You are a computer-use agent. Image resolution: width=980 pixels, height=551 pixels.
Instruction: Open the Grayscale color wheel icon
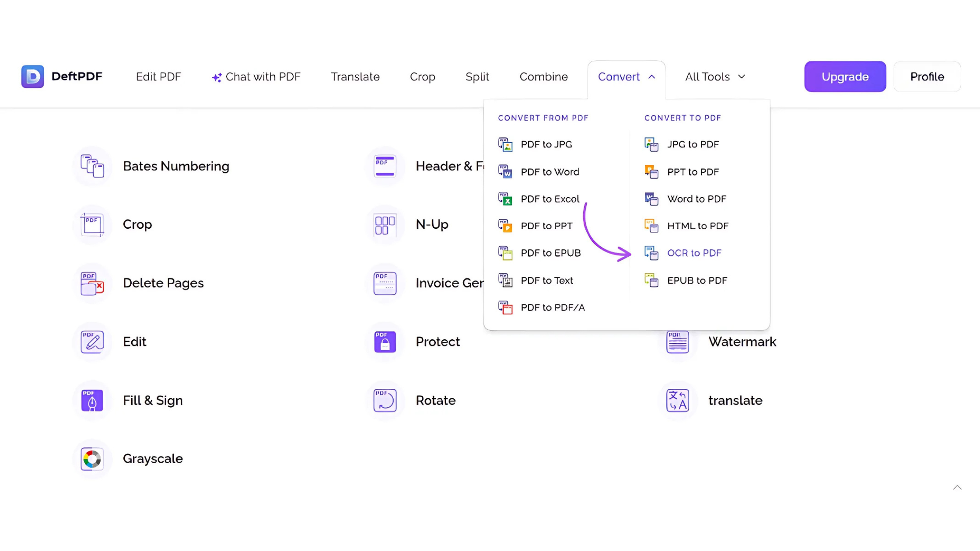pos(92,459)
